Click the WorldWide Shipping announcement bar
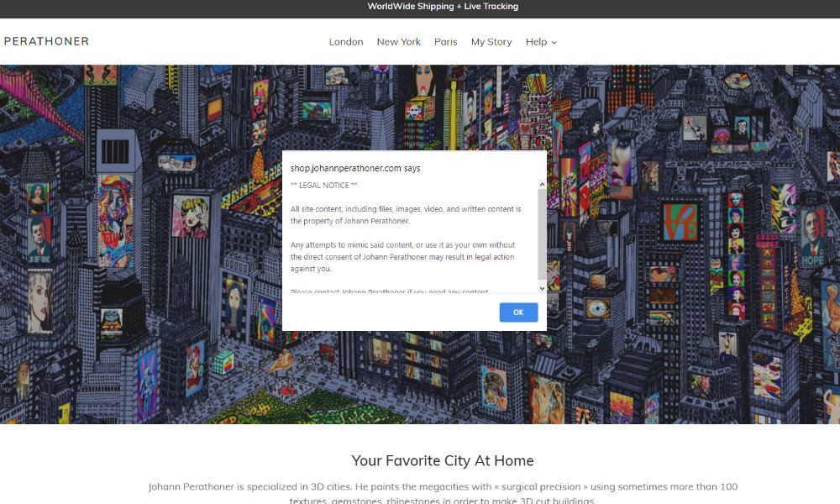 pyautogui.click(x=420, y=8)
